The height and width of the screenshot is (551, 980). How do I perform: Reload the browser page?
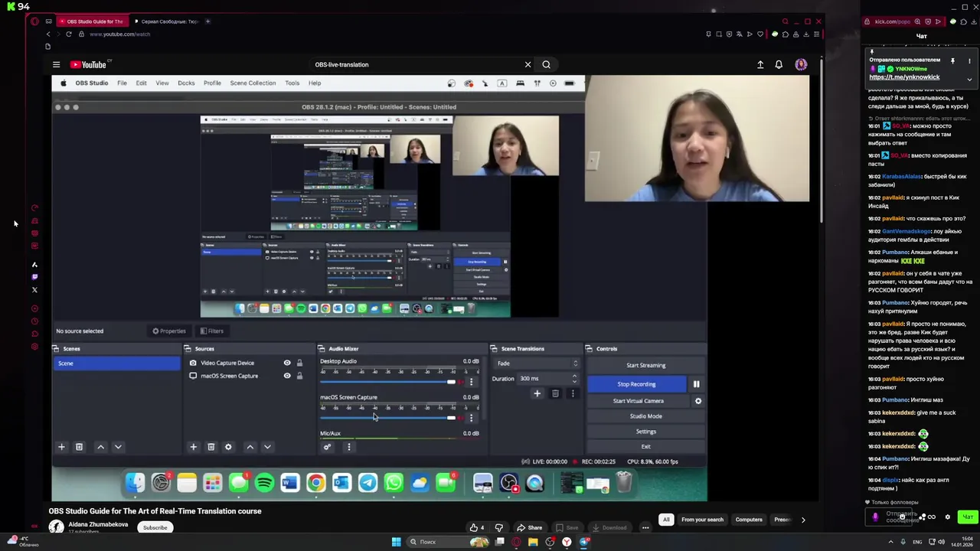click(x=68, y=34)
